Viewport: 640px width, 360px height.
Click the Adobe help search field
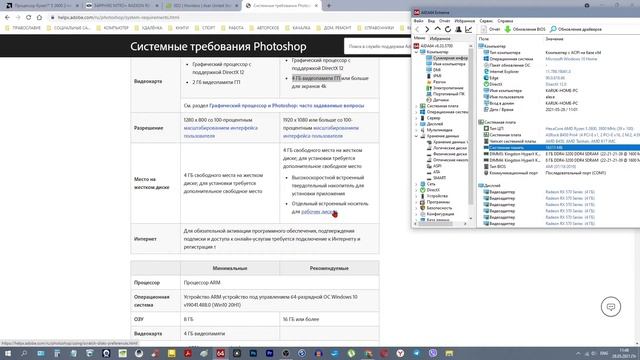(x=378, y=47)
